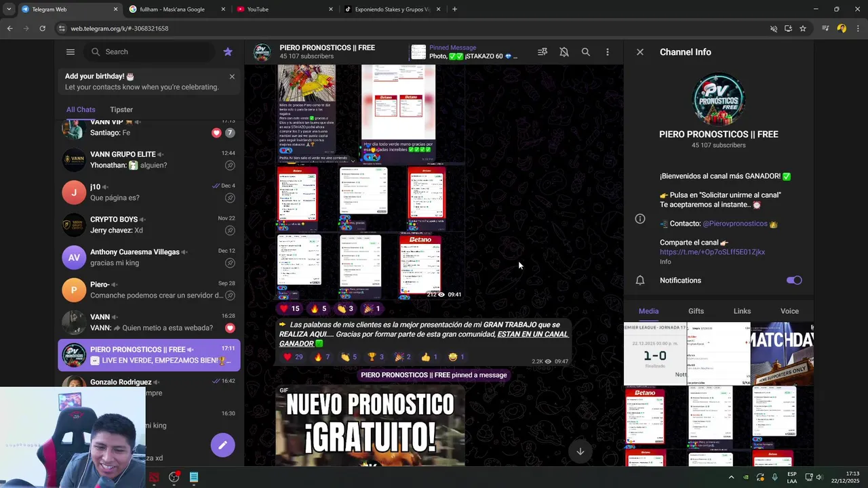The height and width of the screenshot is (488, 868).
Task: Open the Piero- chat
Action: pyautogui.click(x=149, y=290)
